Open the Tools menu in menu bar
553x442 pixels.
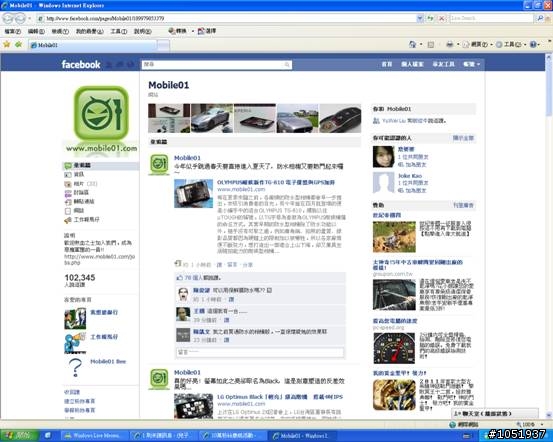(x=118, y=31)
